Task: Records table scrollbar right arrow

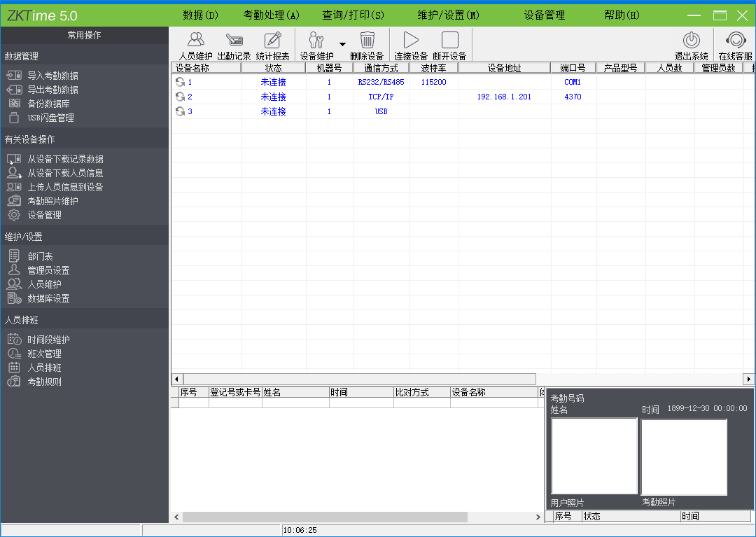Action: (x=538, y=517)
